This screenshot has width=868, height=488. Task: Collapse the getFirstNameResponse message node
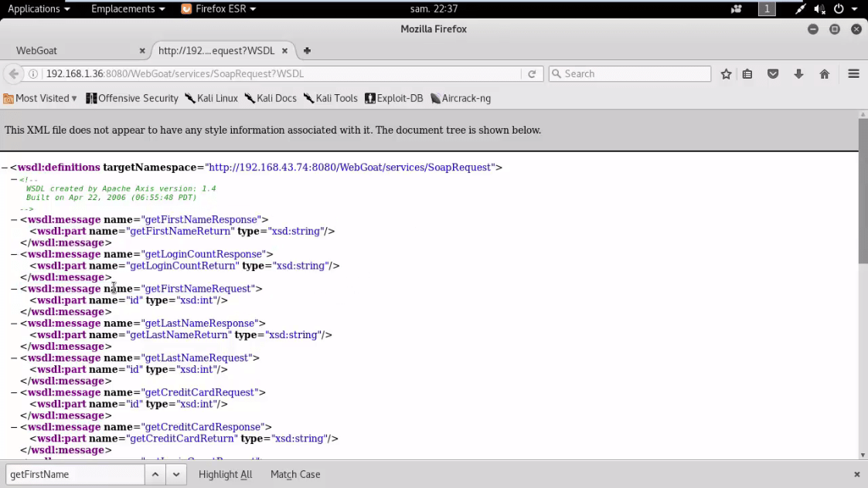click(x=15, y=219)
